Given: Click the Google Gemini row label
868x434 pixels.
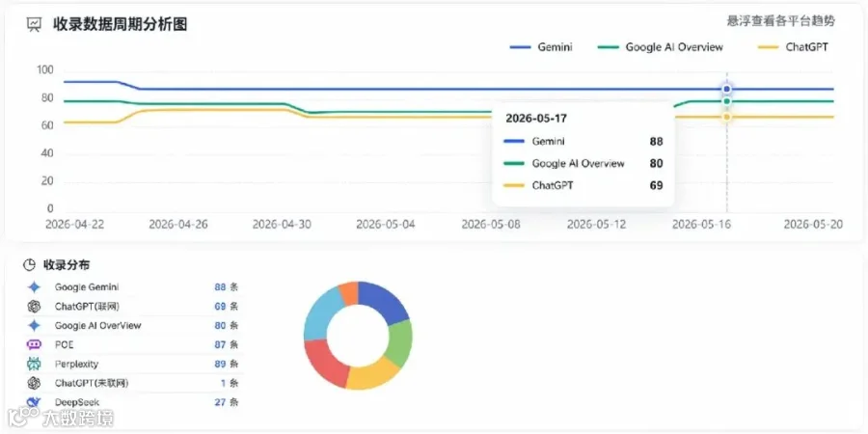Looking at the screenshot, I should pos(87,287).
